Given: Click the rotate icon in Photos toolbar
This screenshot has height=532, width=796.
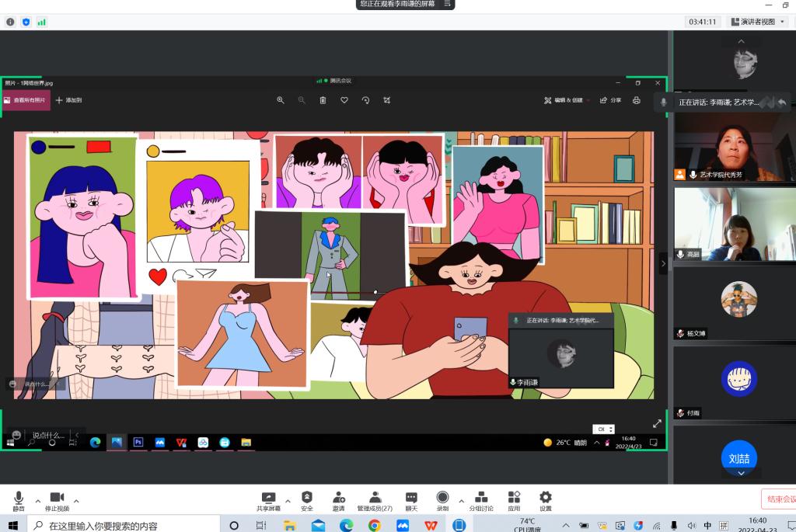Looking at the screenshot, I should (x=365, y=100).
